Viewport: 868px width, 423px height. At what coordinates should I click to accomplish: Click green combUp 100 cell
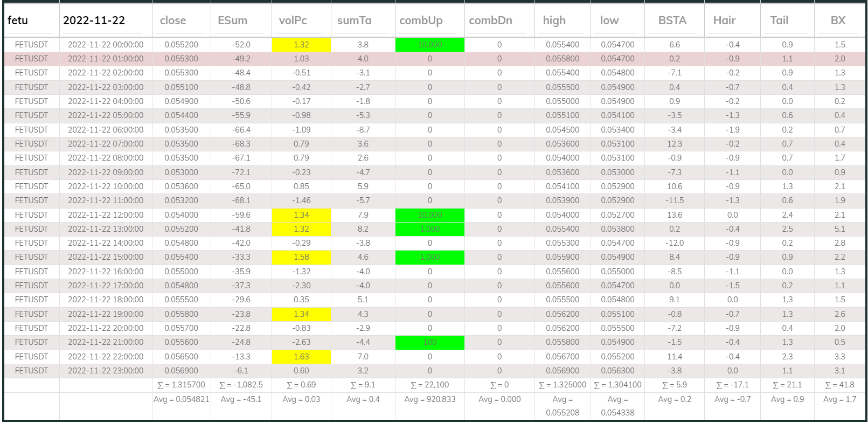click(x=429, y=342)
